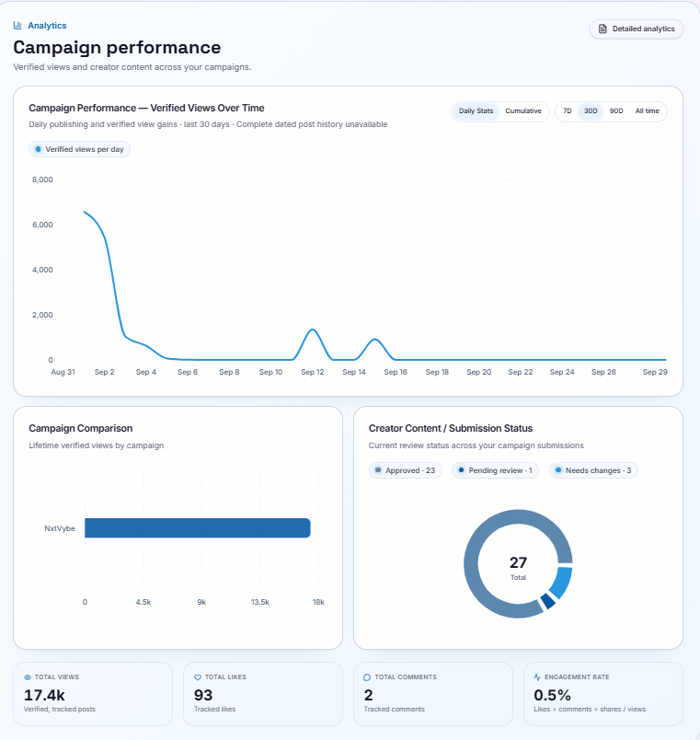This screenshot has height=740, width=700.
Task: Click the Sep 29 axis label
Action: (x=655, y=372)
